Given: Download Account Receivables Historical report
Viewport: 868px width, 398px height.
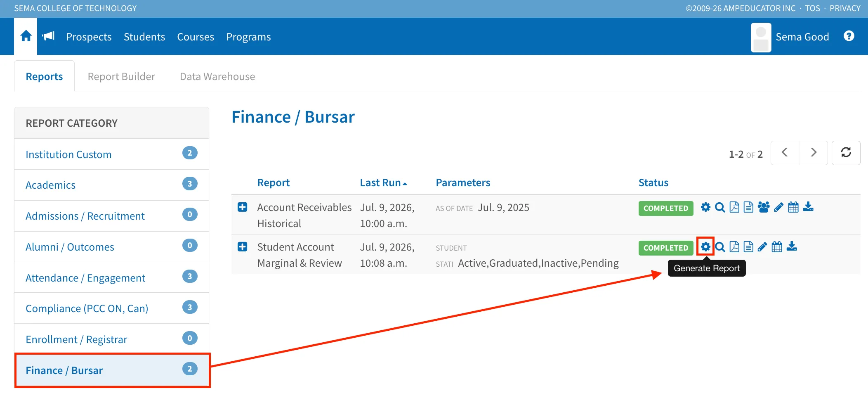Looking at the screenshot, I should pyautogui.click(x=808, y=207).
